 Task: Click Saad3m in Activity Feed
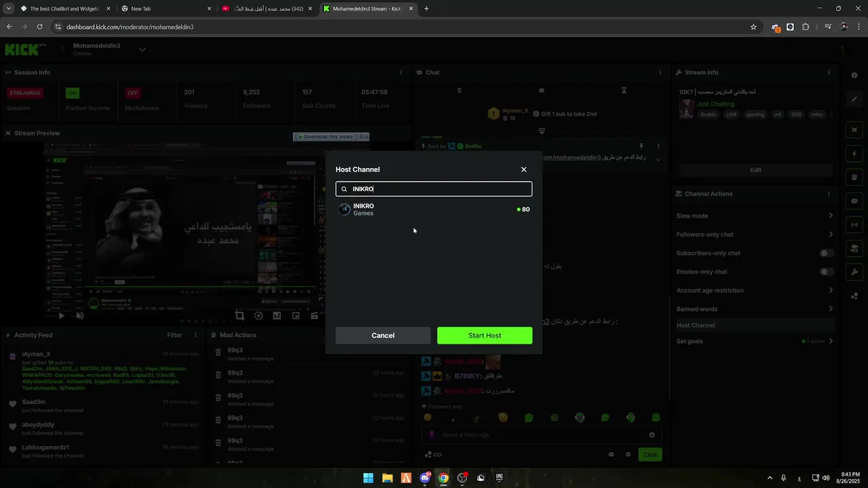pyautogui.click(x=33, y=402)
